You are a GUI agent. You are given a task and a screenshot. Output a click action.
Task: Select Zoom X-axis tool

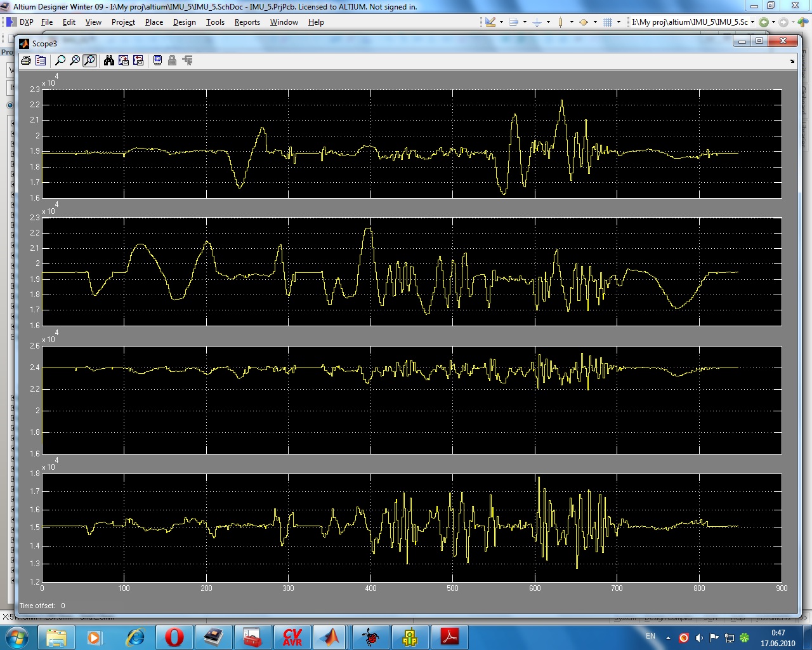75,60
